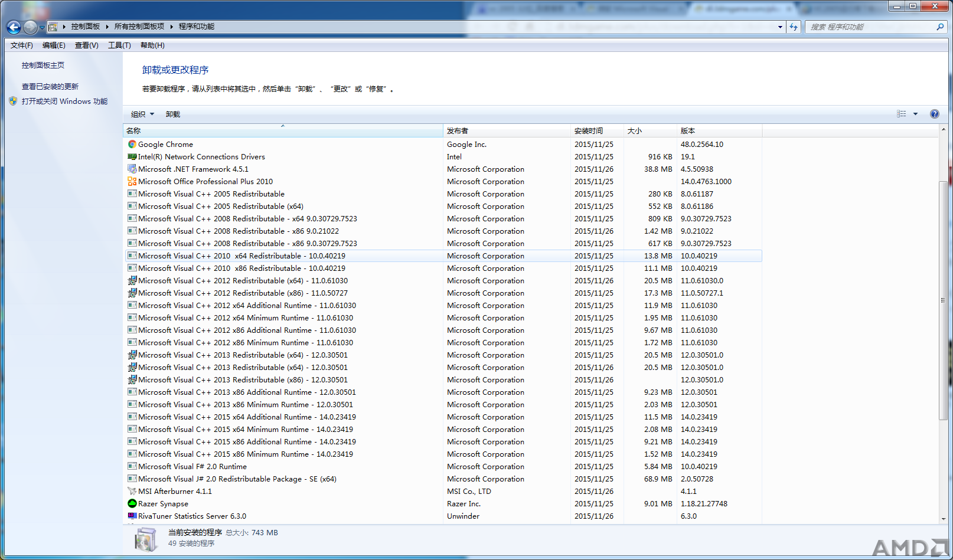Click the 卸载 toolbar button

click(173, 114)
